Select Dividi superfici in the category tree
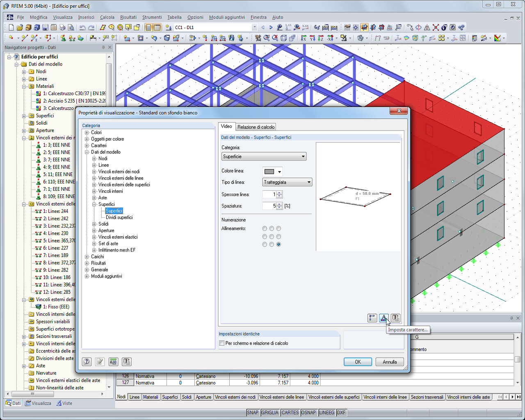Viewport: 525px width, 420px height. (119, 217)
